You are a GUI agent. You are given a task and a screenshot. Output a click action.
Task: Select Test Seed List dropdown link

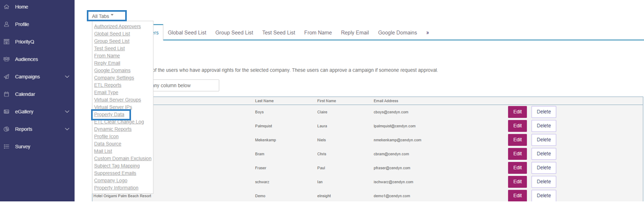click(x=109, y=48)
